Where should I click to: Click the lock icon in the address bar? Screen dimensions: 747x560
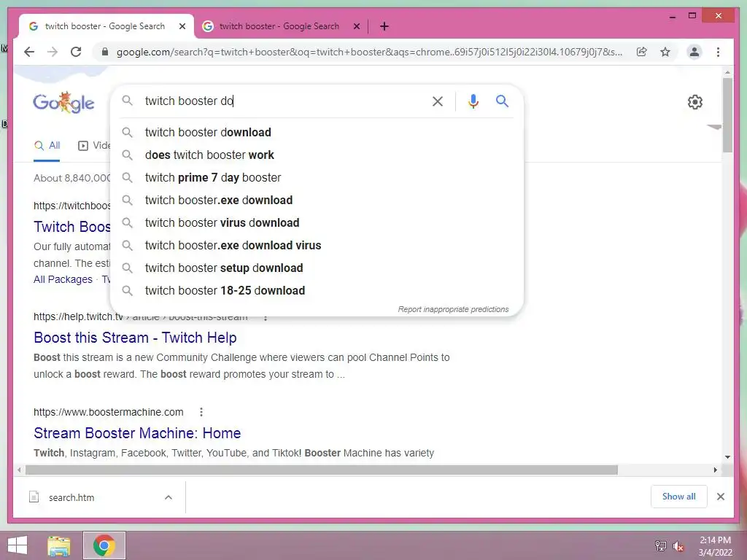point(105,52)
